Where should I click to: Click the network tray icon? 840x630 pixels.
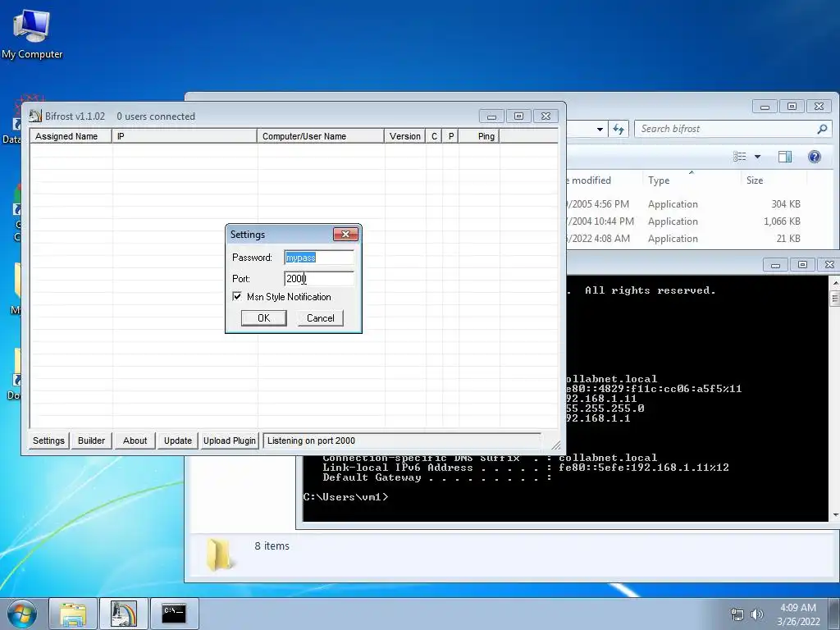click(x=737, y=614)
